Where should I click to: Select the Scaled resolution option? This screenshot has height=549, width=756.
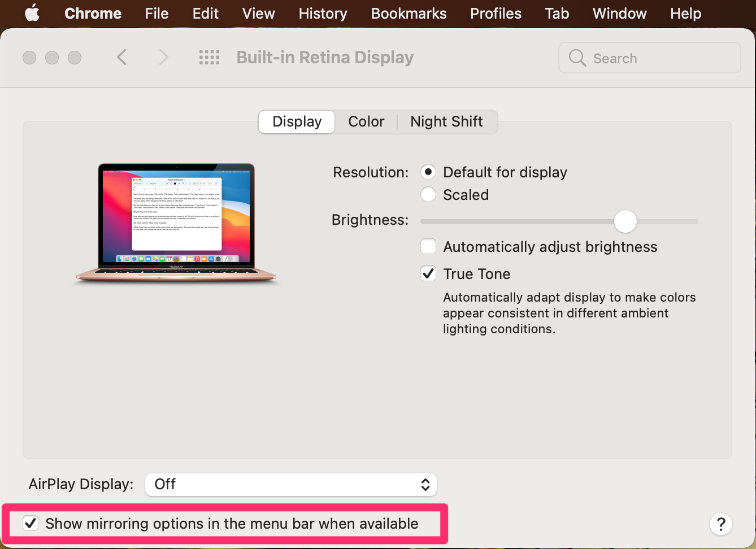tap(428, 195)
